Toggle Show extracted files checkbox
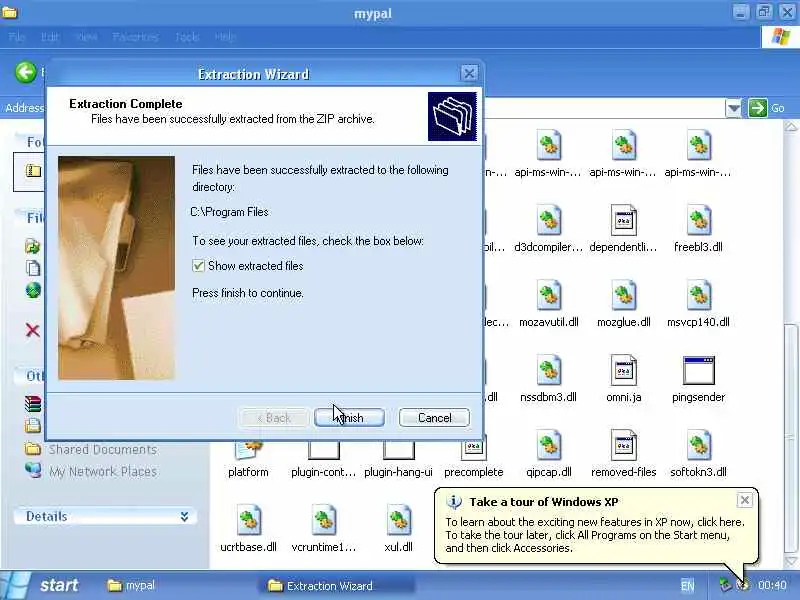The image size is (800, 600). click(198, 266)
